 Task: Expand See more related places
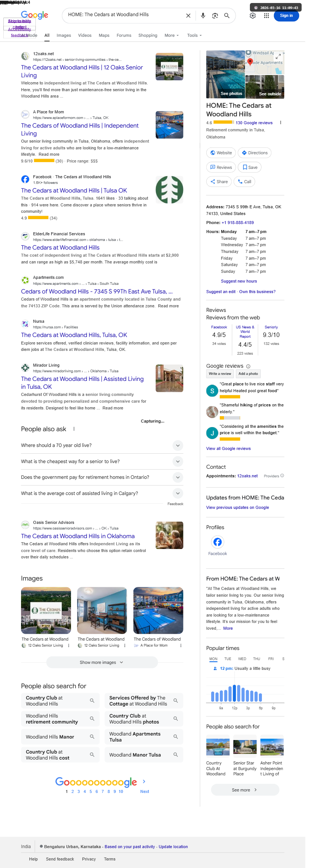[x=245, y=790]
